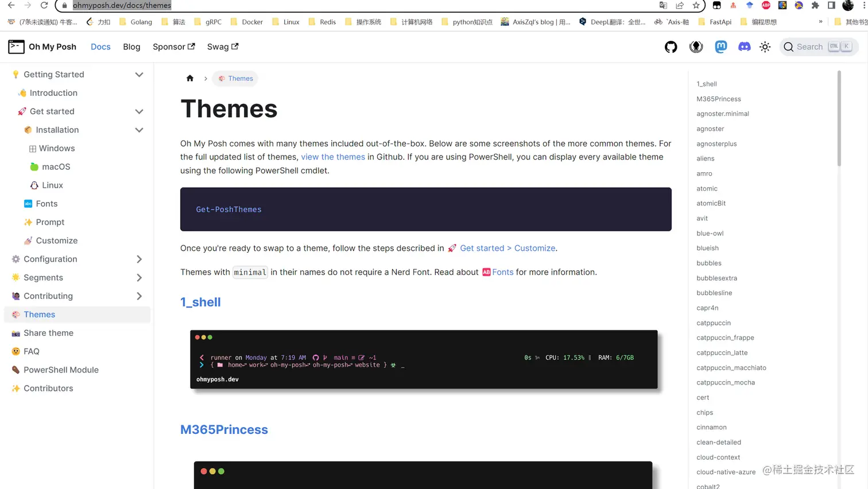The image size is (868, 489).
Task: Click the page scrollbar on right edge
Action: [839, 118]
